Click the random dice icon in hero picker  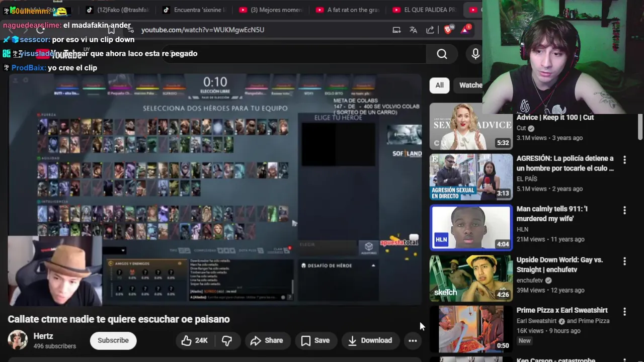369,246
